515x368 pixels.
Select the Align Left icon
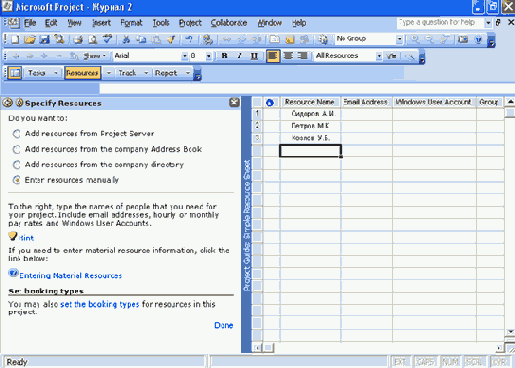[x=273, y=56]
